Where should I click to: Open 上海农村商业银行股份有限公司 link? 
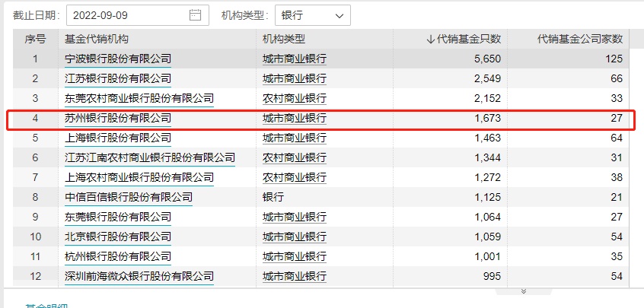[139, 178]
